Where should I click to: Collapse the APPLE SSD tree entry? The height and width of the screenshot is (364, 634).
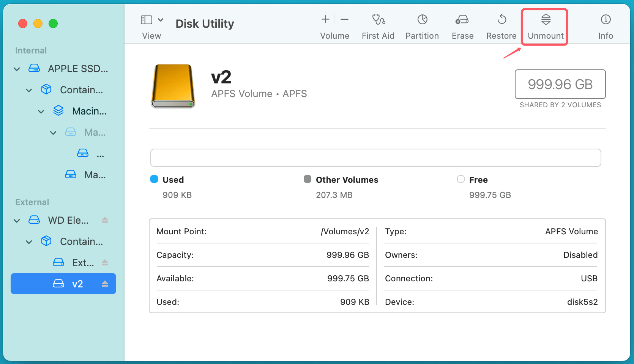(17, 69)
